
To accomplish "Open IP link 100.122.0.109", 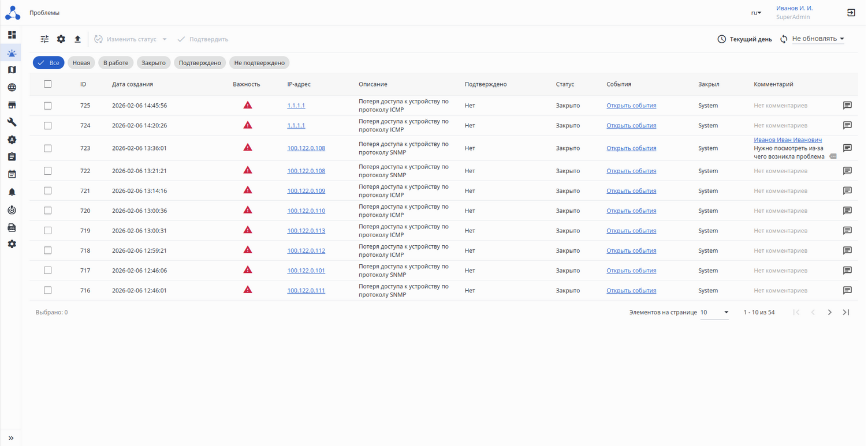I will point(306,190).
